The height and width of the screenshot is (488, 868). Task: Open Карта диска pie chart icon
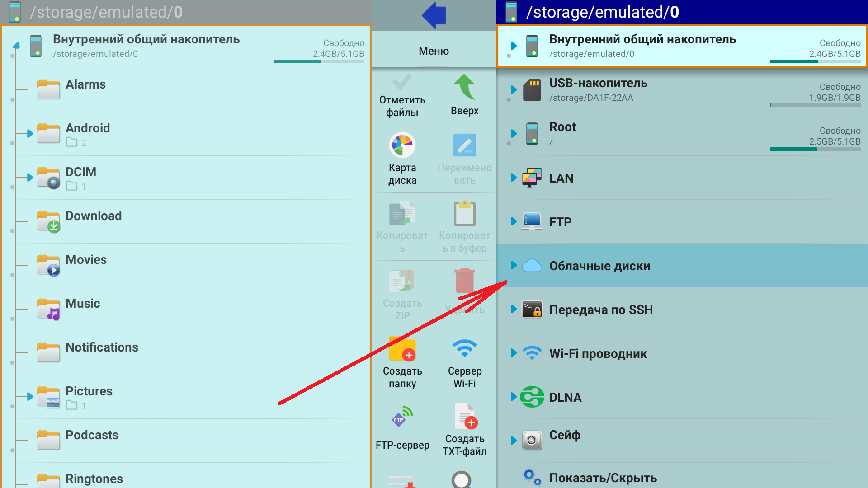[x=402, y=145]
